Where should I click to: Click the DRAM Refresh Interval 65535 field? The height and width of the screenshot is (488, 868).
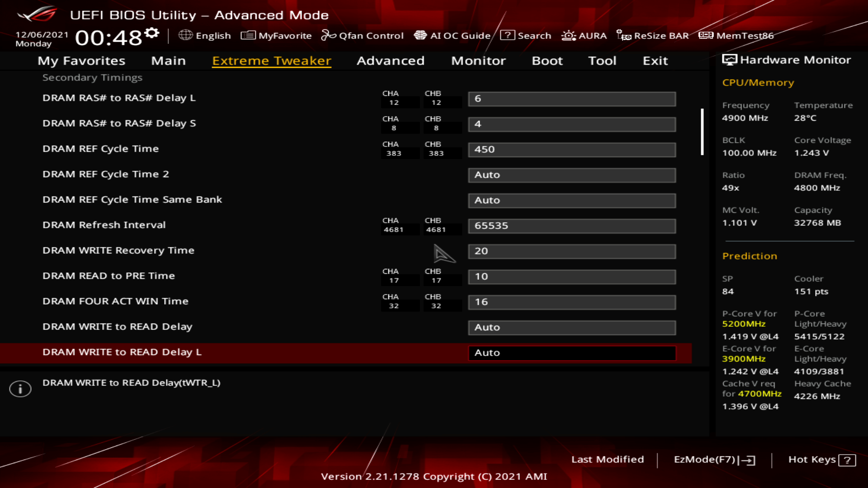571,225
